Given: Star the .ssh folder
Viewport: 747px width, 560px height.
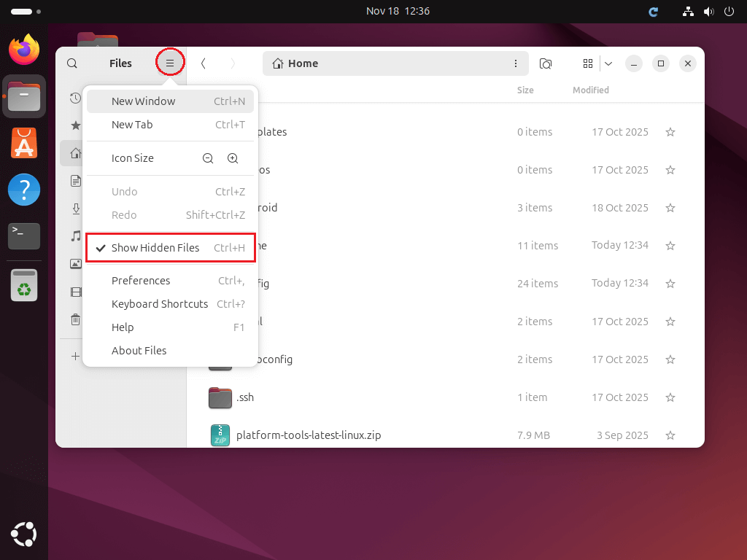Looking at the screenshot, I should point(670,397).
